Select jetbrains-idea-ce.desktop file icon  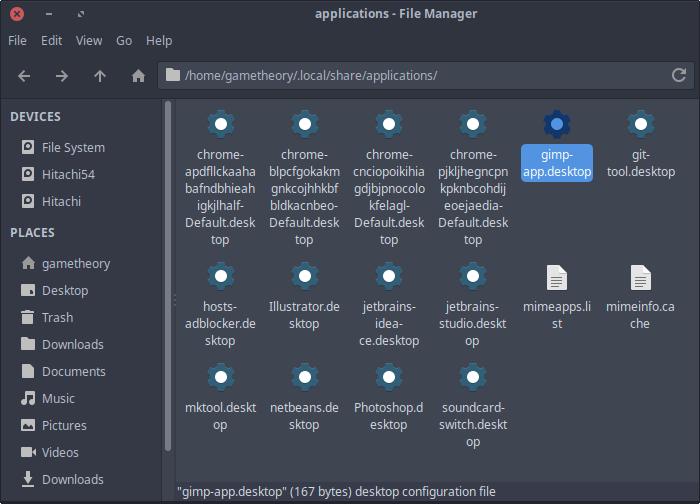tap(389, 276)
